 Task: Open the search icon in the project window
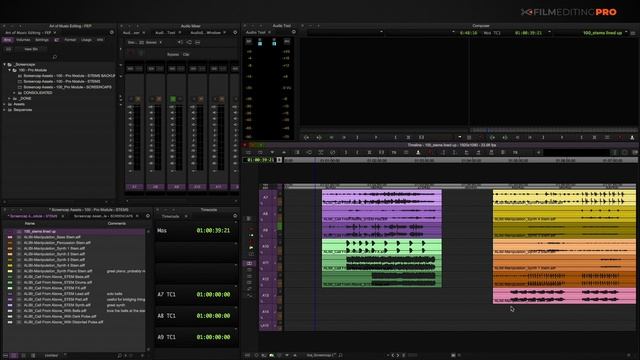coord(55,57)
